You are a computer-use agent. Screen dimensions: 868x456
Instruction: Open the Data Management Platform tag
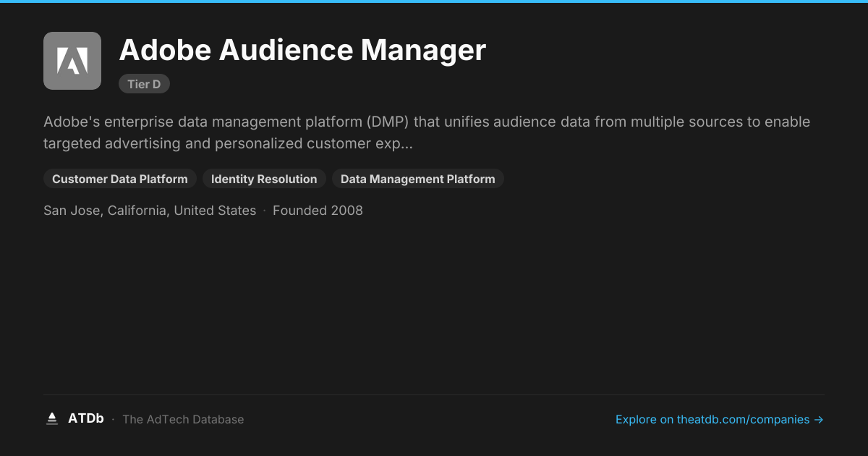coord(418,179)
